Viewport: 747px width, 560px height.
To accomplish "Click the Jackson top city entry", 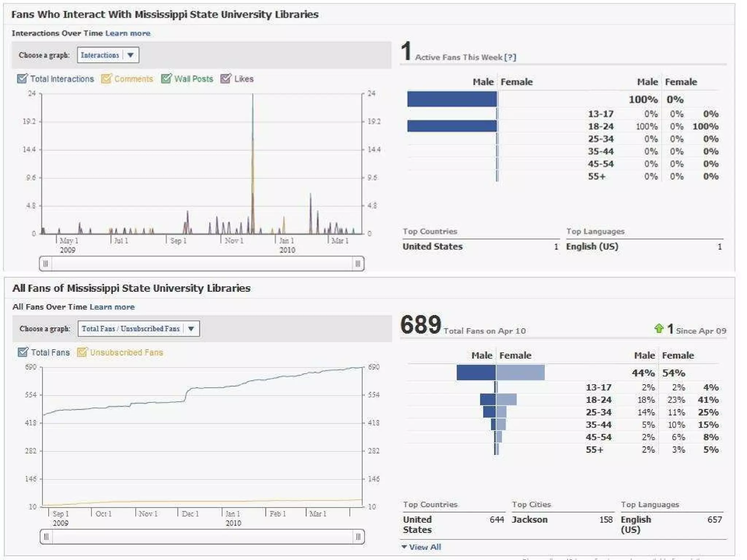I will point(529,520).
